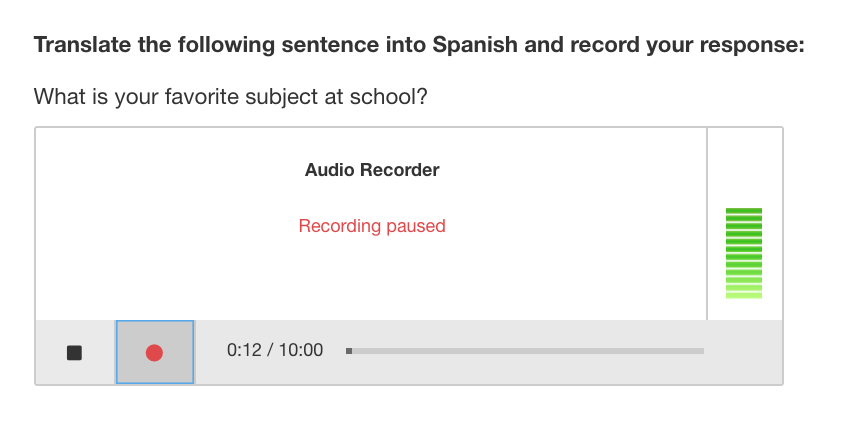Click the word "school?" in the prompt
Viewport: 844px width, 432px height.
tap(401, 98)
